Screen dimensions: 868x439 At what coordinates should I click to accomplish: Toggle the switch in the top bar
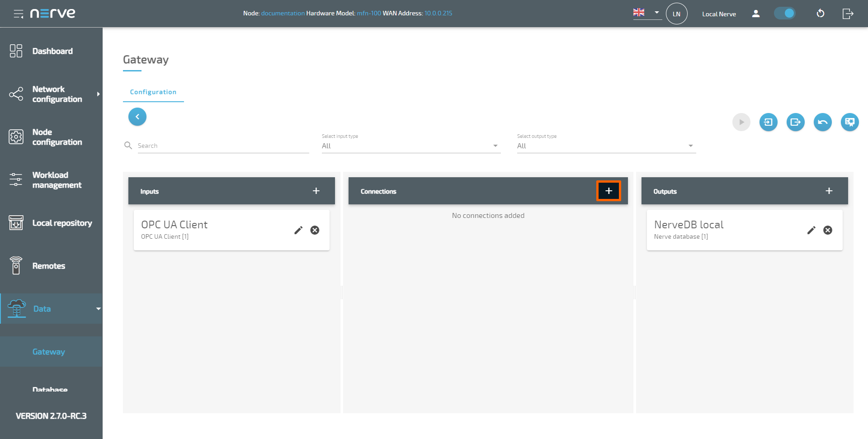[x=785, y=14]
